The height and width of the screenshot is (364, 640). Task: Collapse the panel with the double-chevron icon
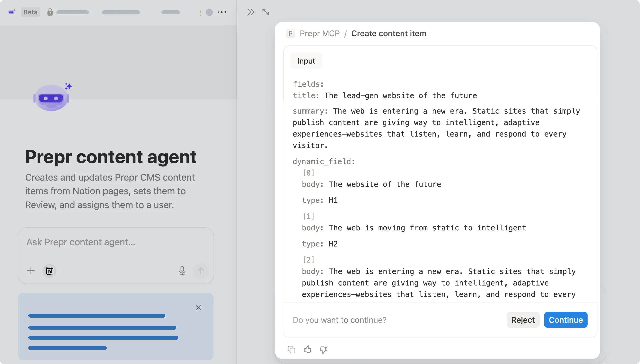[250, 12]
